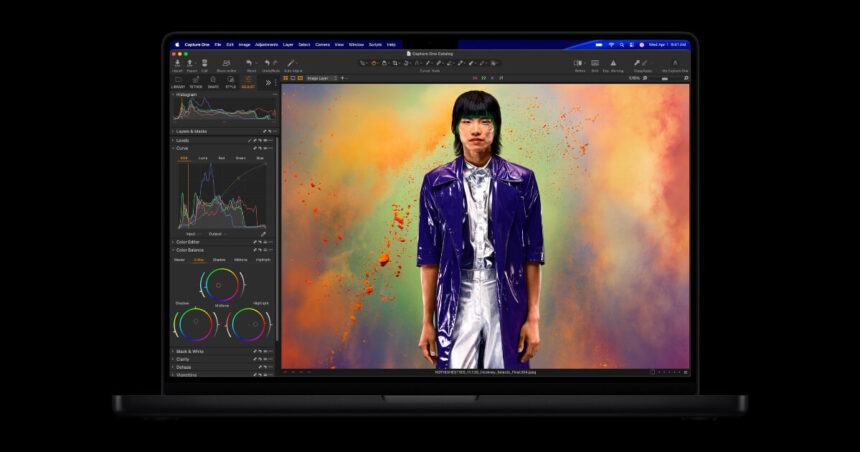Image resolution: width=860 pixels, height=452 pixels.
Task: Open the Cull tool
Action: pos(205,64)
